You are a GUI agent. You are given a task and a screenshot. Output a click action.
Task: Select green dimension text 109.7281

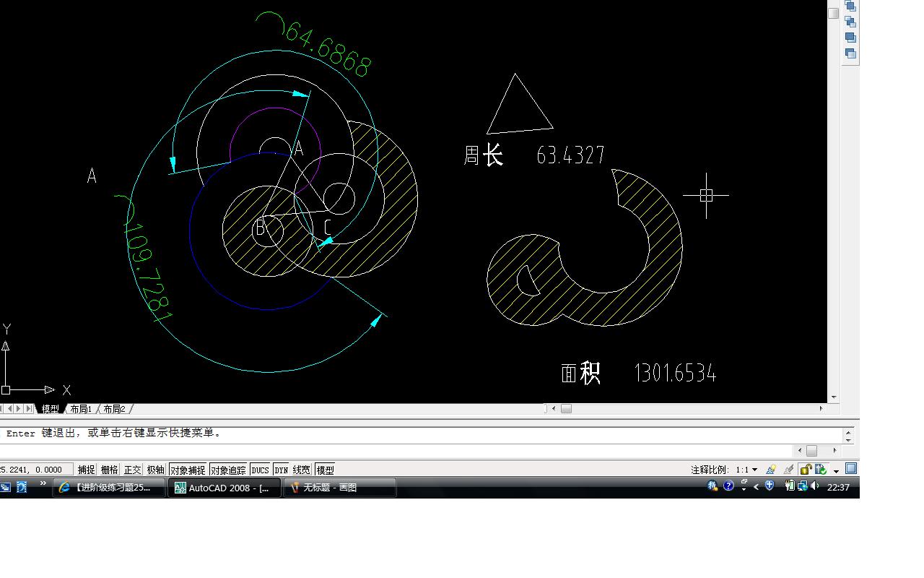point(149,271)
